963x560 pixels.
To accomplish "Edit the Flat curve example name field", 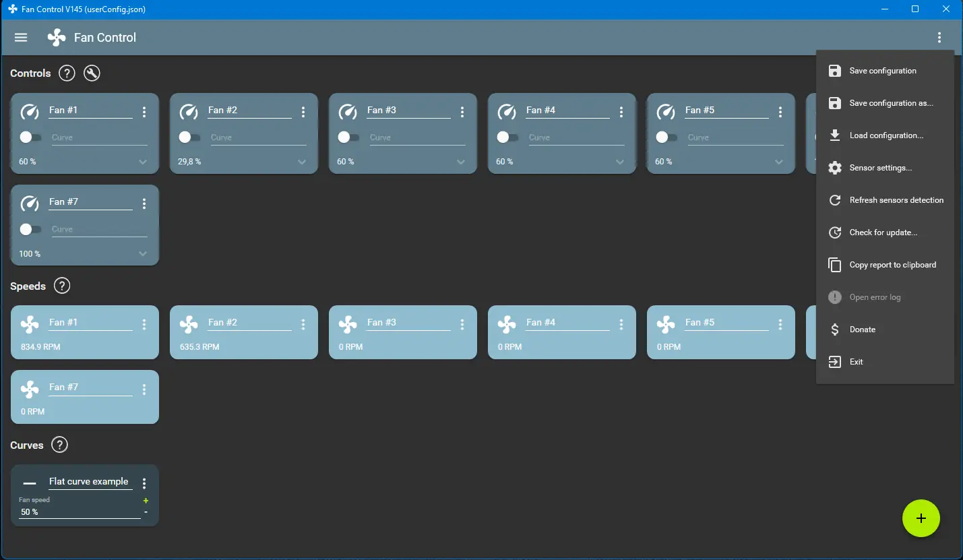I will (91, 482).
